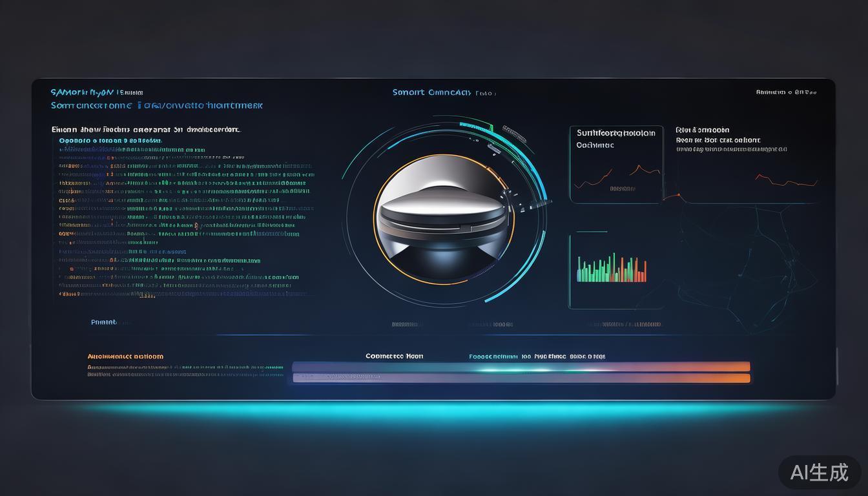Click the orange line graph at far right

(x=786, y=180)
